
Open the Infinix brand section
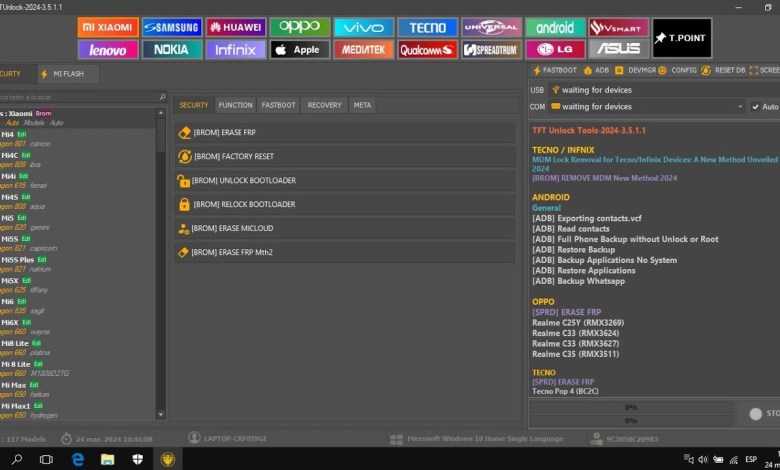[236, 50]
